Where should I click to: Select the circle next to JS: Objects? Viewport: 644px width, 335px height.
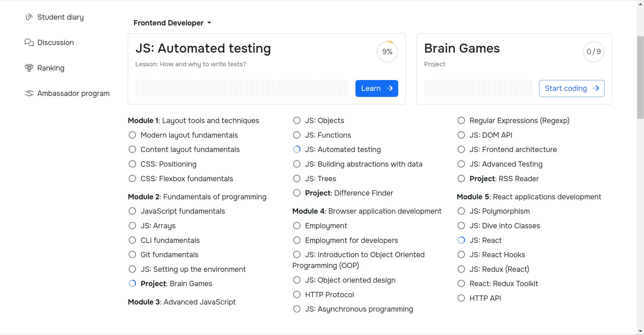click(x=297, y=120)
